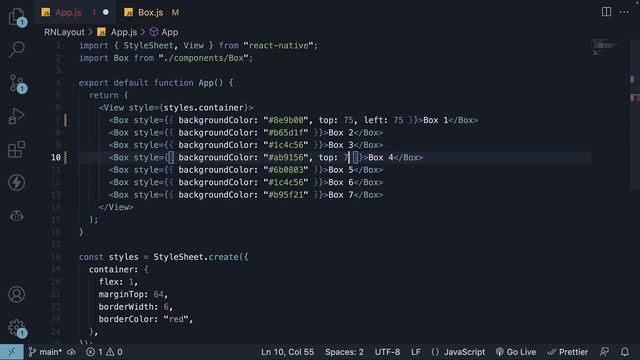Change indentation Spaces: 2

coord(344,352)
